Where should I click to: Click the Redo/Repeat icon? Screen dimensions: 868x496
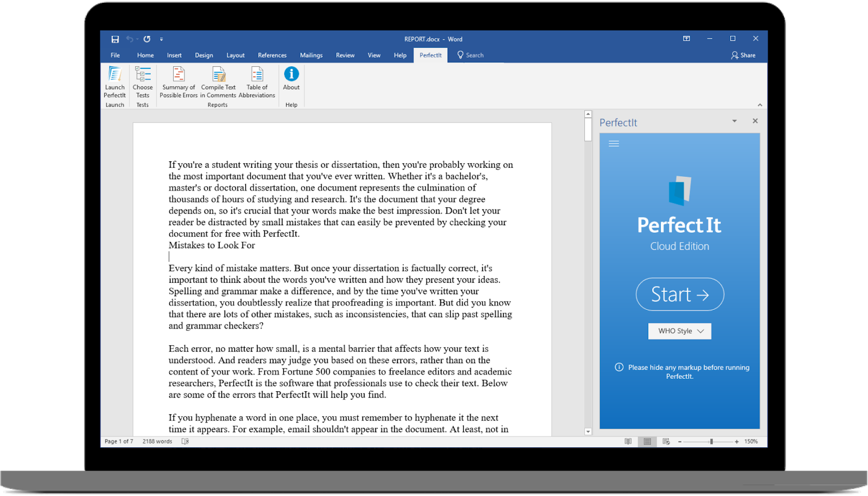point(147,39)
